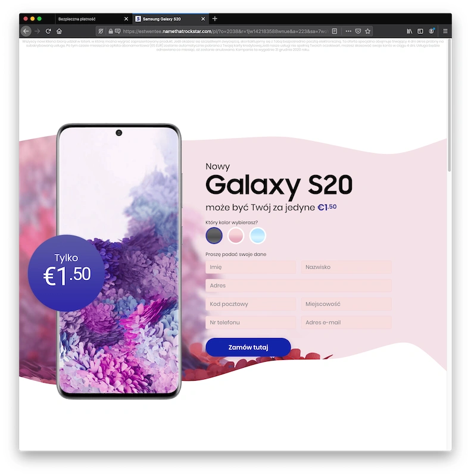This screenshot has width=471, height=476.
Task: Show sidebars icon in toolbar
Action: click(420, 31)
